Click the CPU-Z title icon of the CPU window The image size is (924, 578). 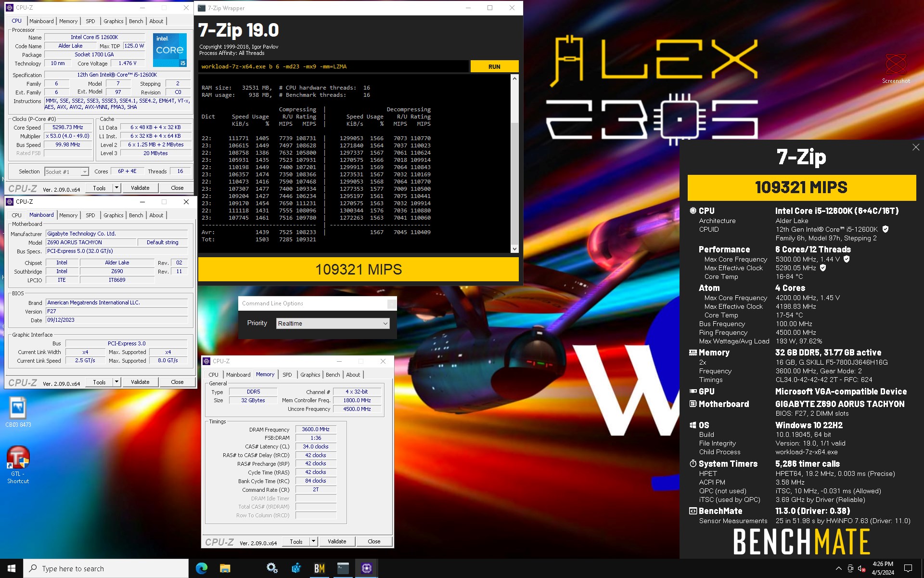(x=10, y=8)
